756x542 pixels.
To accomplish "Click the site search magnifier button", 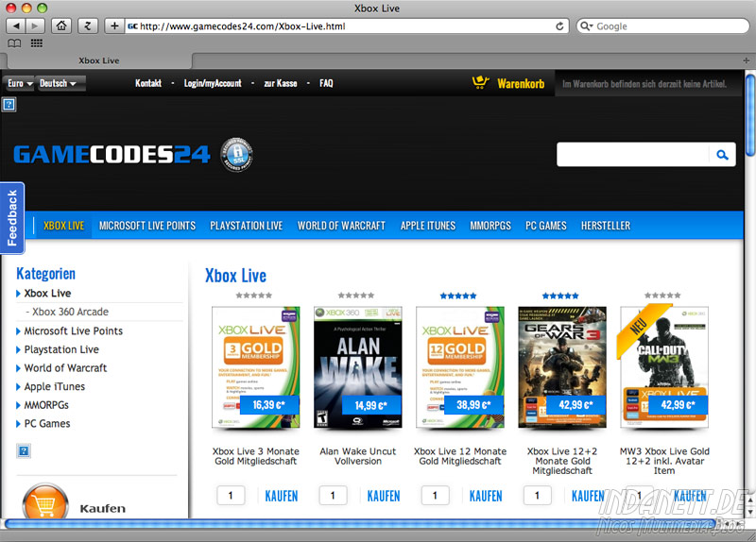I will (x=722, y=155).
